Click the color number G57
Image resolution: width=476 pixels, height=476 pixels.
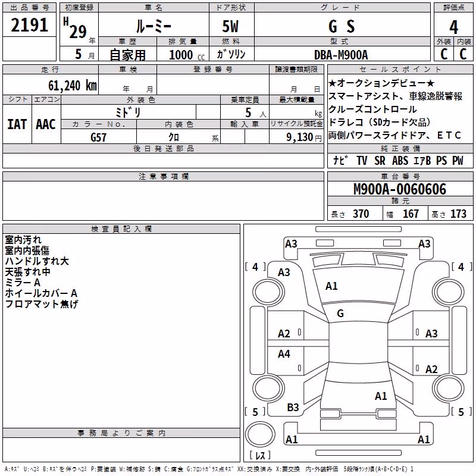coord(99,137)
